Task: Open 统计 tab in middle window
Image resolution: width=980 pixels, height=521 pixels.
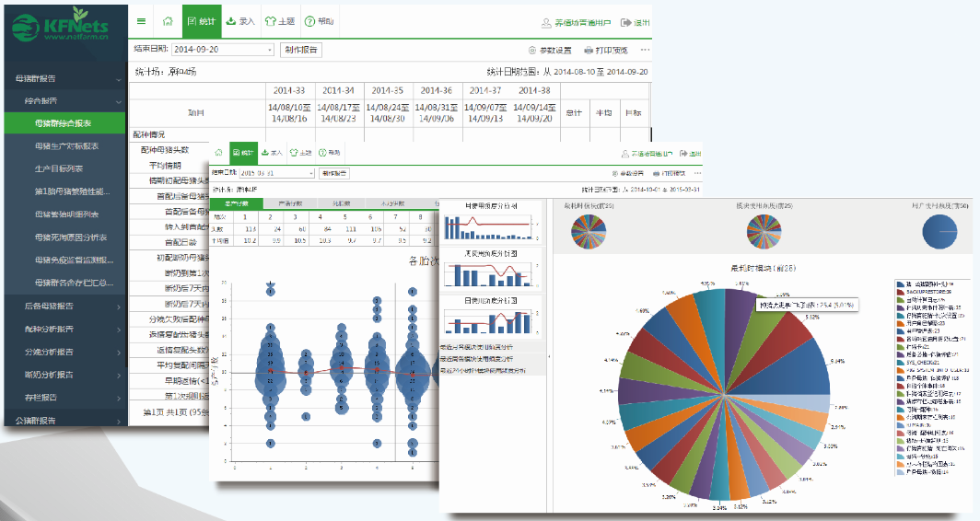Action: (244, 153)
